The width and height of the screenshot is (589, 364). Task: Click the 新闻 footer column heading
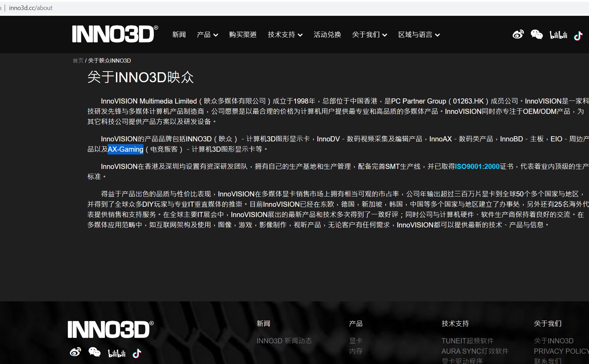pos(264,323)
